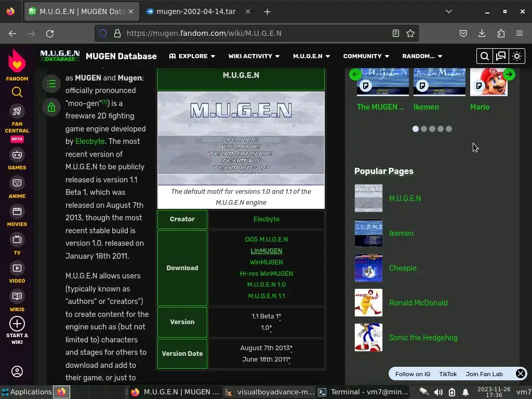Image resolution: width=532 pixels, height=399 pixels.
Task: Select the second carousel pagination dot
Action: click(424, 129)
